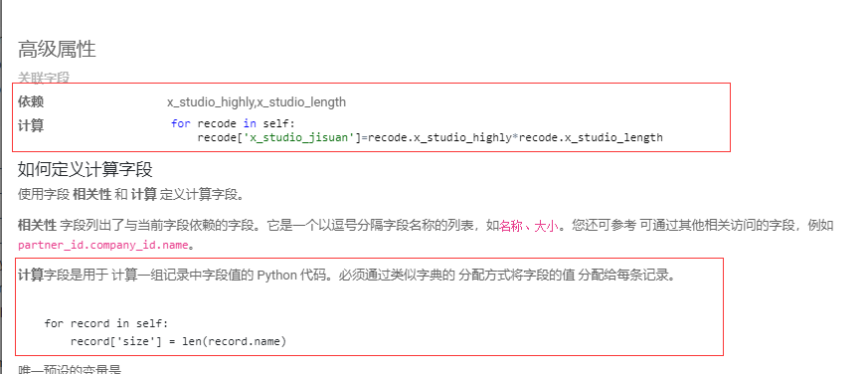This screenshot has width=868, height=374.
Task: Click the cut-off 唯一预设的变量是 text at bottom
Action: pos(70,370)
